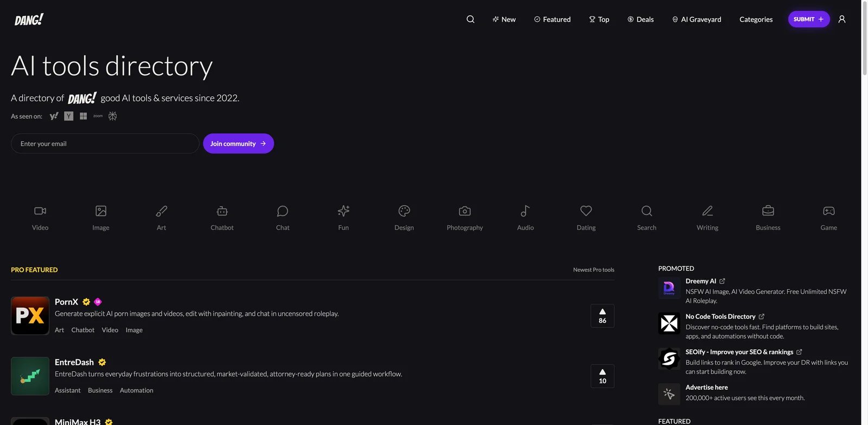Open the PornX listing title

(x=66, y=302)
